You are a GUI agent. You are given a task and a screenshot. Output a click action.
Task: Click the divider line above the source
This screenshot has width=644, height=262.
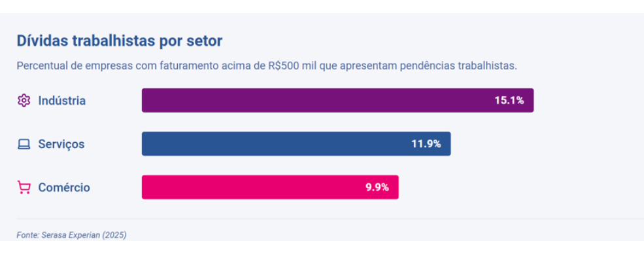327,219
